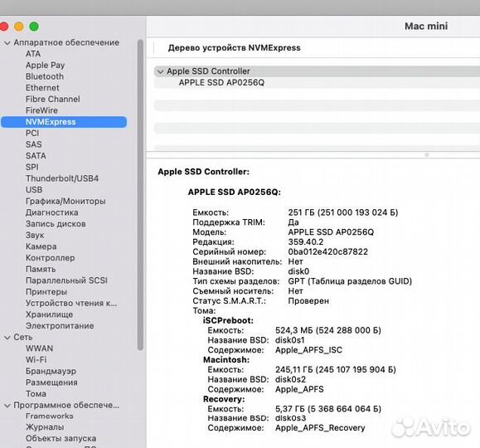The width and height of the screenshot is (480, 448).
Task: Select Журналы in the sidebar
Action: pyautogui.click(x=45, y=427)
